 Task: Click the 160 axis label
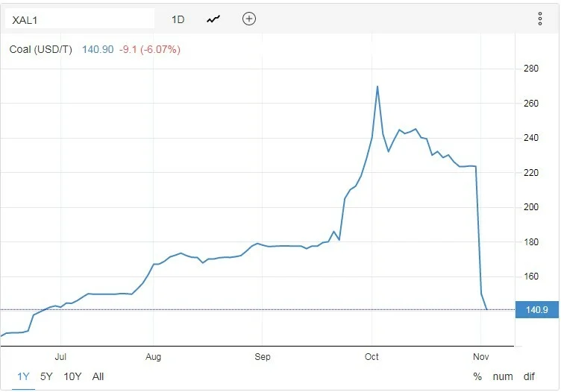(x=531, y=276)
